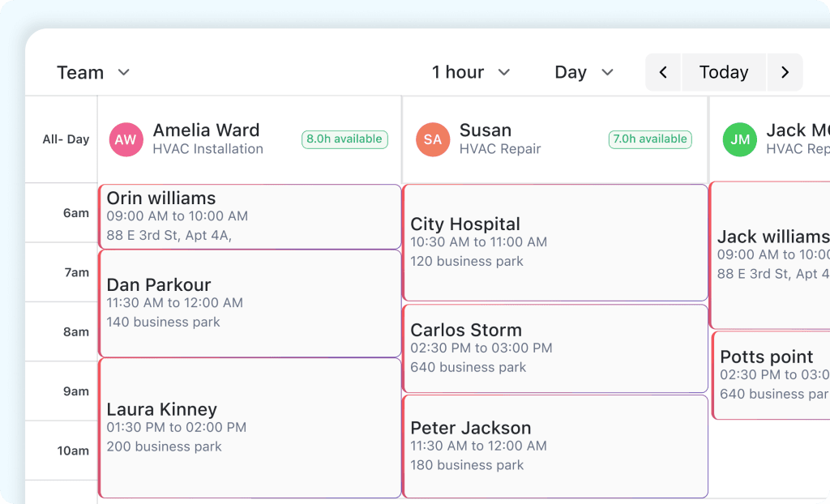
Task: Open the 1 hour interval dropdown
Action: [472, 72]
